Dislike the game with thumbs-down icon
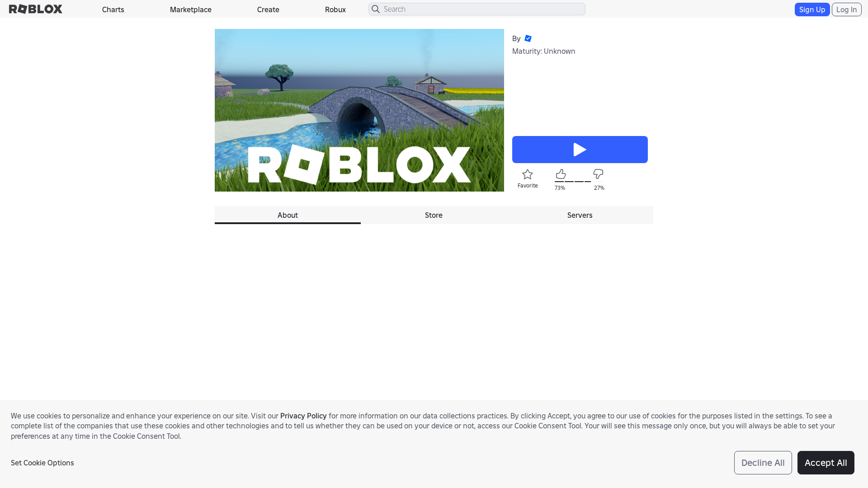 [x=598, y=174]
